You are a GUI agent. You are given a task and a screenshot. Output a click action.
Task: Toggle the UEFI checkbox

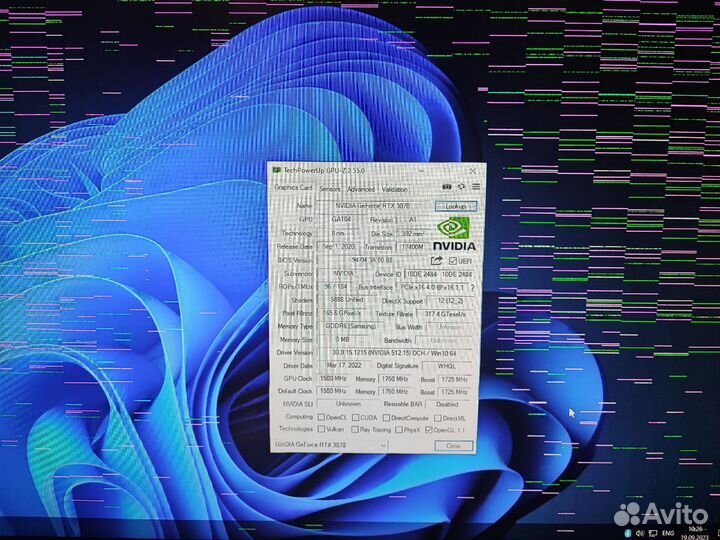pos(453,261)
